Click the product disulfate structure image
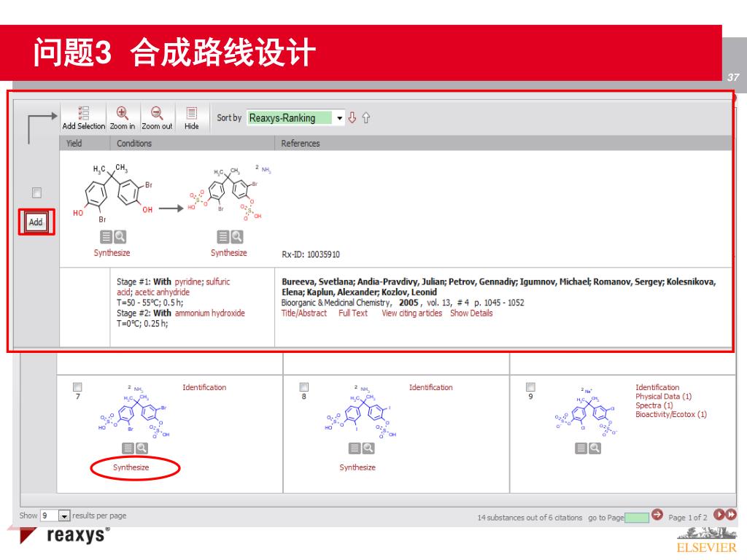 pyautogui.click(x=230, y=192)
